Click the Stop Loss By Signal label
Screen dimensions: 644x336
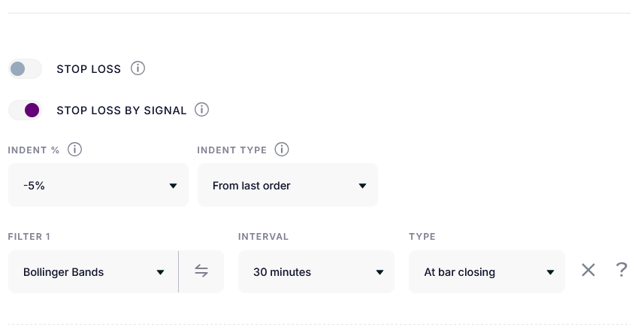coord(122,110)
